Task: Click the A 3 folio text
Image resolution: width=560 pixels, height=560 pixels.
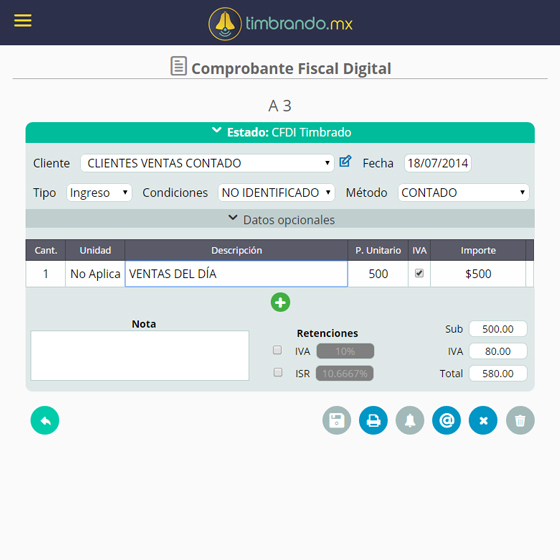Action: click(x=280, y=106)
